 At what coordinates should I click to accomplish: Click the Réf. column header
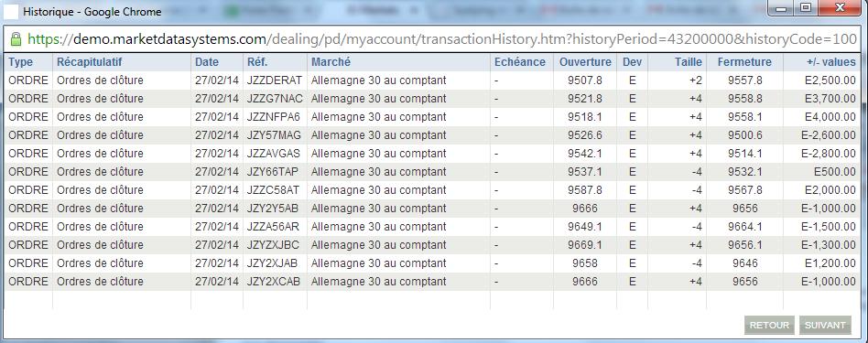pos(257,62)
